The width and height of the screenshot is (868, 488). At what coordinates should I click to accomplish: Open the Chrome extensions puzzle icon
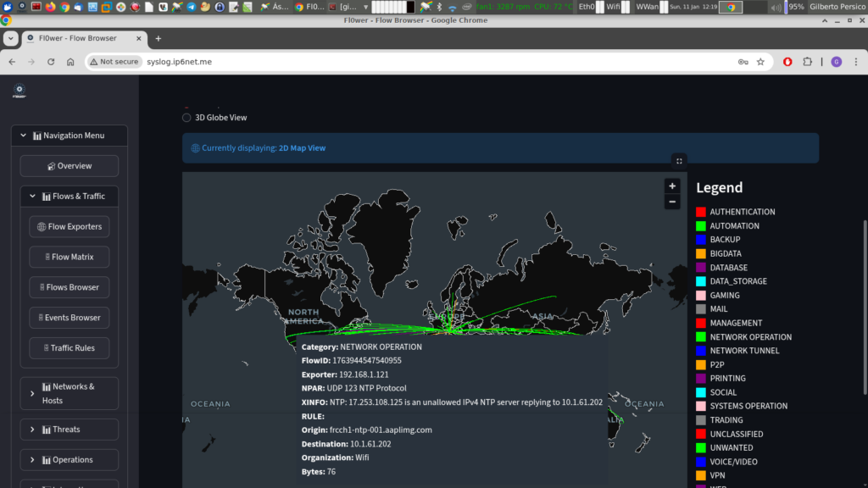pos(807,62)
